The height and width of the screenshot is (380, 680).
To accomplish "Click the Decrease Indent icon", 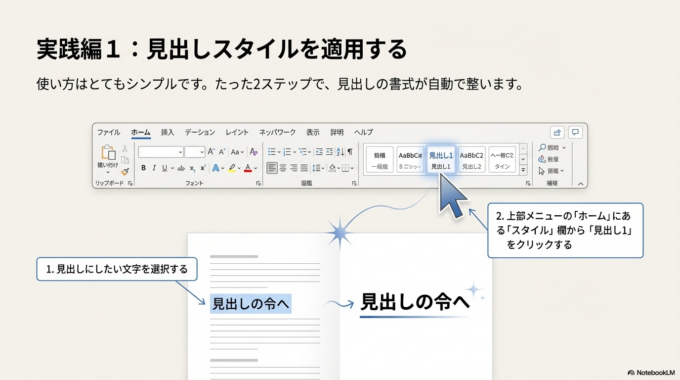I will 319,151.
